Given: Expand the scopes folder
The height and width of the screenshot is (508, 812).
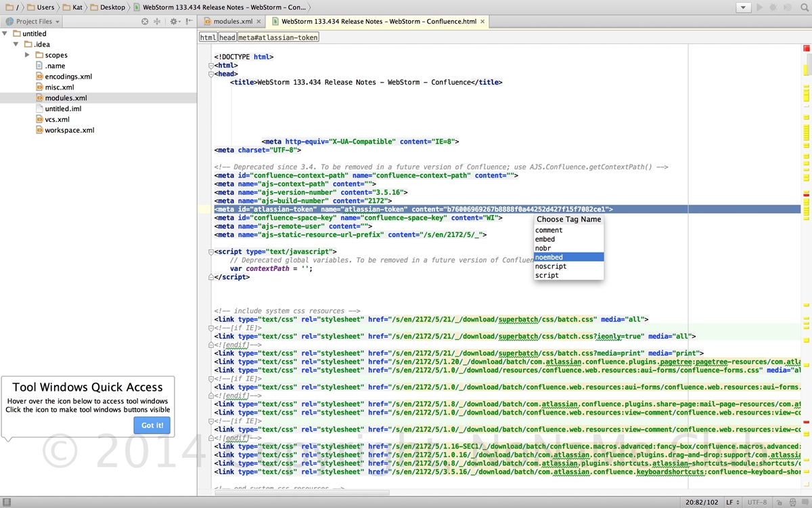Looking at the screenshot, I should [x=27, y=55].
